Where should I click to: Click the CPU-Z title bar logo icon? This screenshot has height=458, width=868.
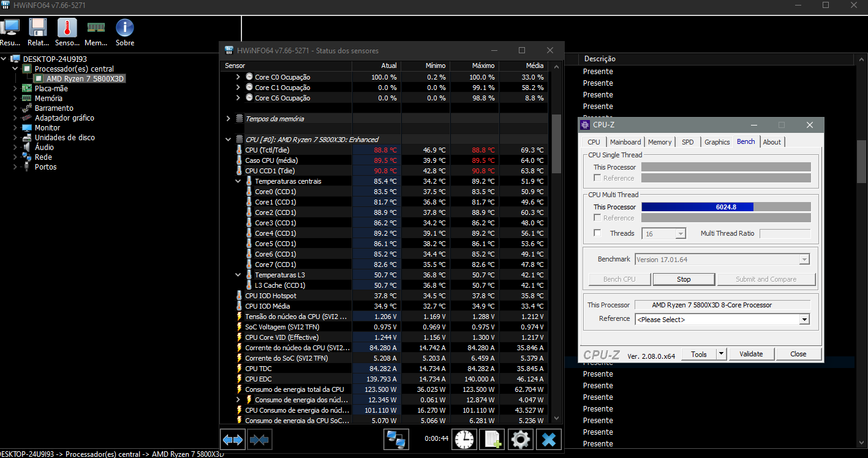pyautogui.click(x=586, y=125)
